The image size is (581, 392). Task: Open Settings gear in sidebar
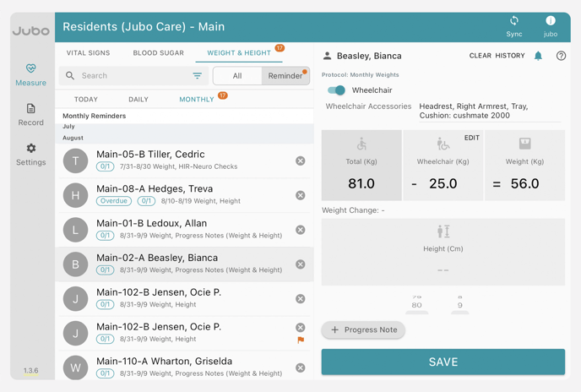pyautogui.click(x=30, y=155)
